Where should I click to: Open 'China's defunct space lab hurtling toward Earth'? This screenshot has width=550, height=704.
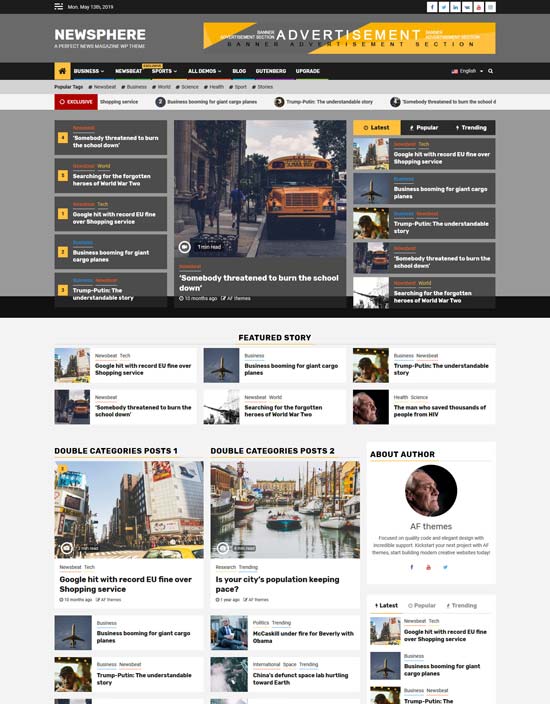coord(300,678)
